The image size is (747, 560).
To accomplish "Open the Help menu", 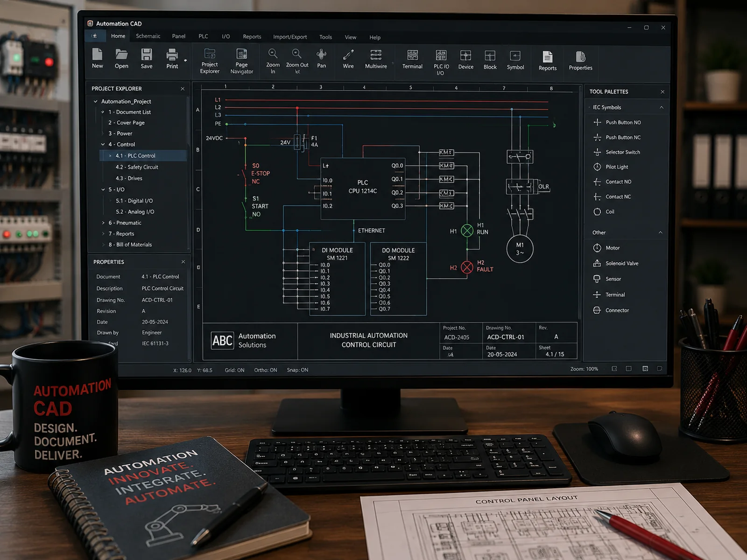I will (375, 37).
